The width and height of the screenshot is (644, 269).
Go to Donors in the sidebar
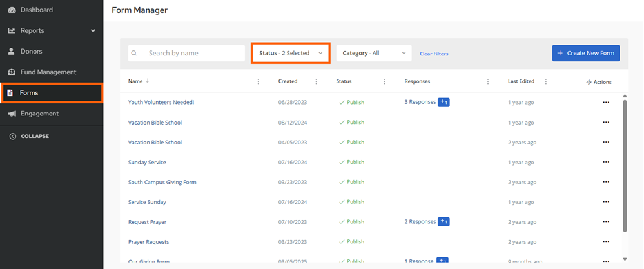pyautogui.click(x=31, y=51)
